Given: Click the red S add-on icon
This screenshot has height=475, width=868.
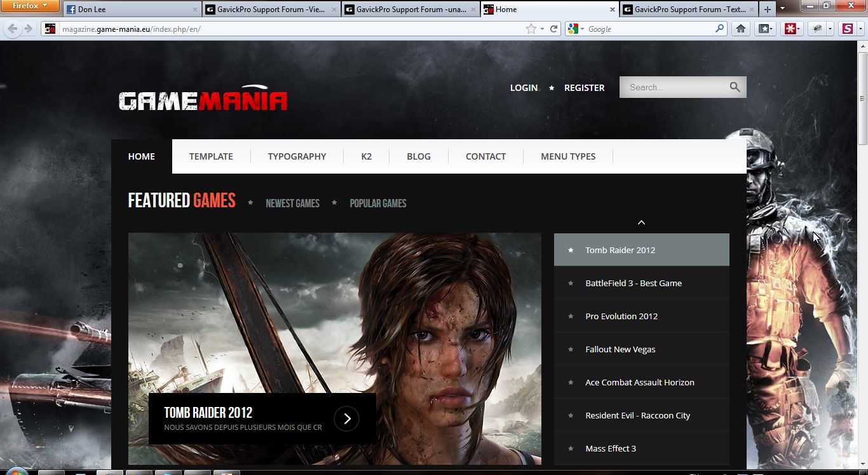Looking at the screenshot, I should tap(847, 29).
